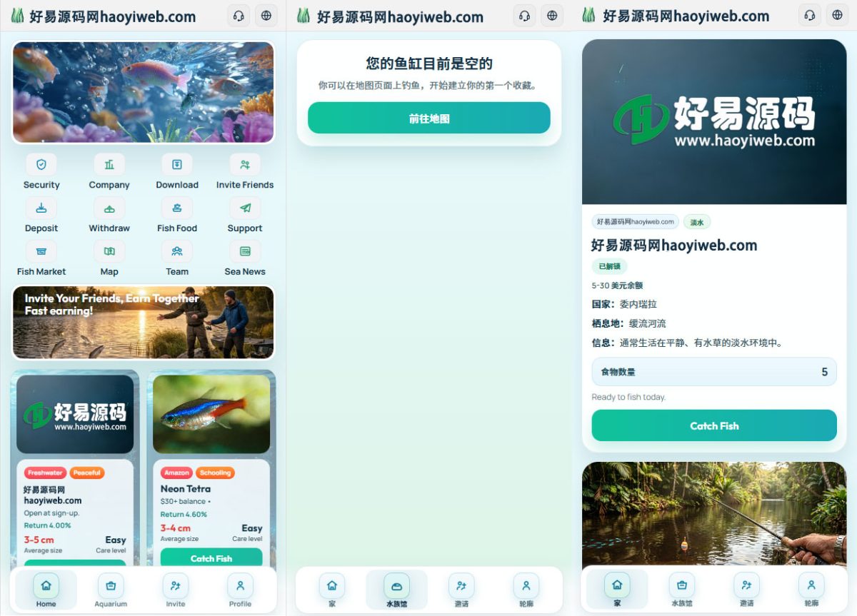857x616 pixels.
Task: Click Neon Tetra title text
Action: (x=186, y=489)
